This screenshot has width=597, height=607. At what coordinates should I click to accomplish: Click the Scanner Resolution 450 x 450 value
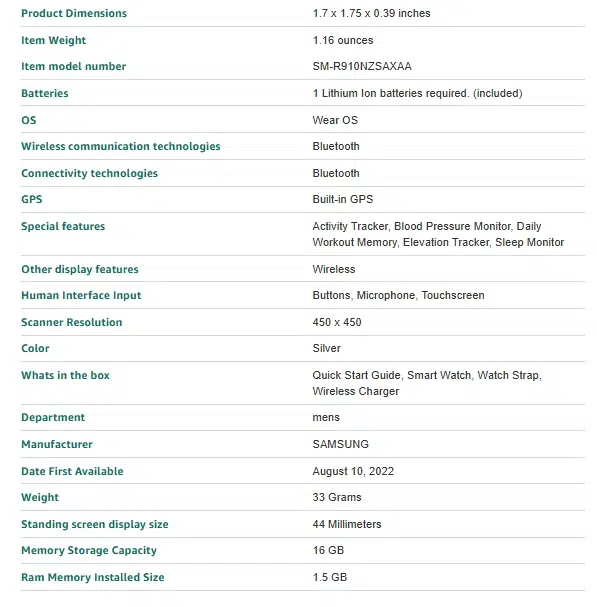pyautogui.click(x=337, y=322)
